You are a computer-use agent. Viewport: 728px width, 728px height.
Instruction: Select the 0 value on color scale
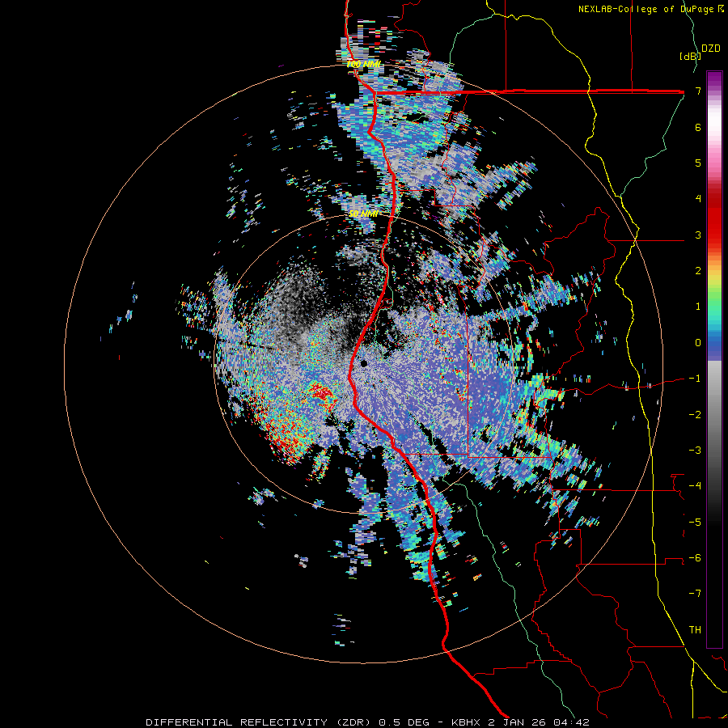pyautogui.click(x=698, y=343)
